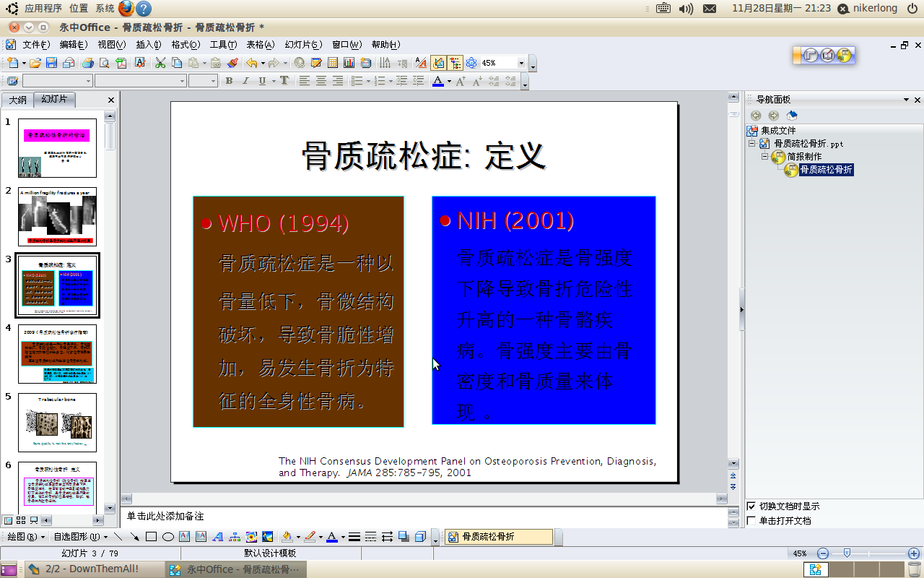This screenshot has width=924, height=578.
Task: Click the 2/2 - DownThemAll! taskbar button
Action: point(94,569)
